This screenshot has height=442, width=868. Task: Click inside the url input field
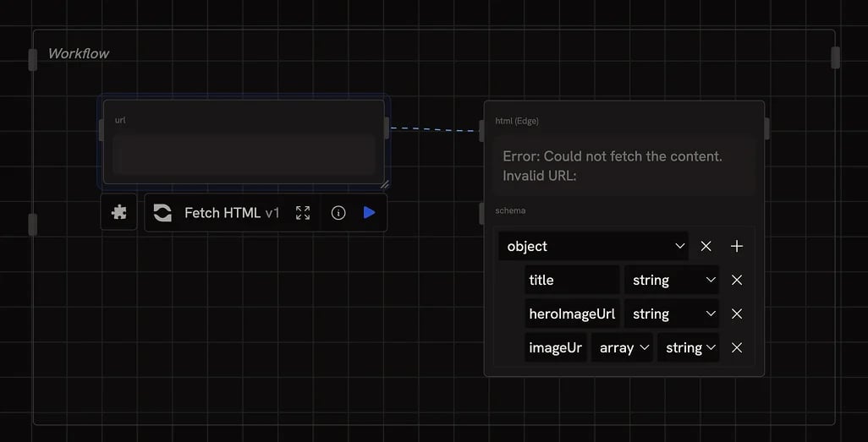tap(244, 155)
